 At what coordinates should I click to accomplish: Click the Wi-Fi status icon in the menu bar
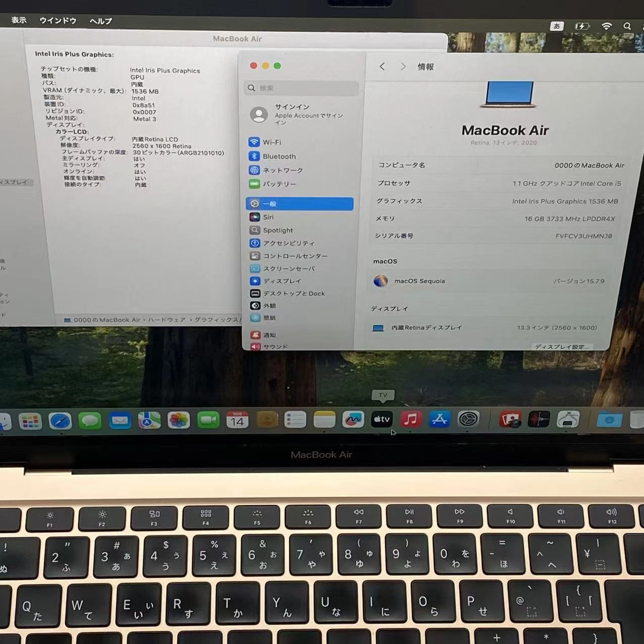tap(607, 26)
